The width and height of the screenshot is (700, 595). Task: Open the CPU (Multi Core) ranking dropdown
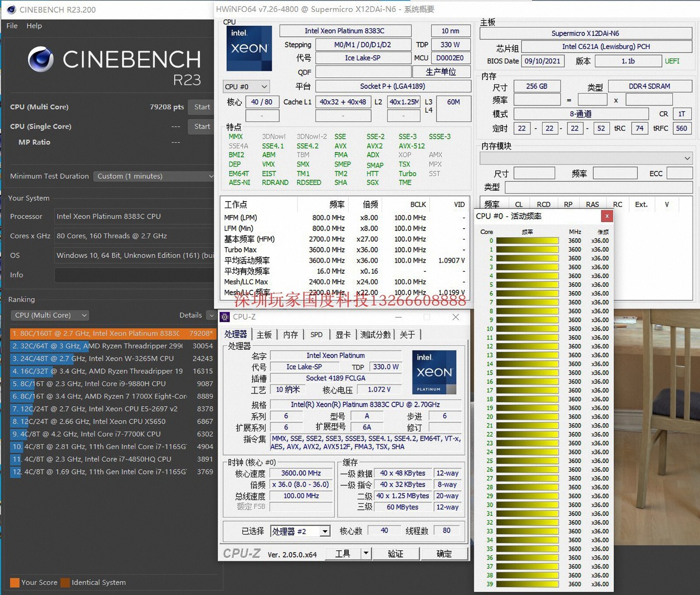point(50,315)
